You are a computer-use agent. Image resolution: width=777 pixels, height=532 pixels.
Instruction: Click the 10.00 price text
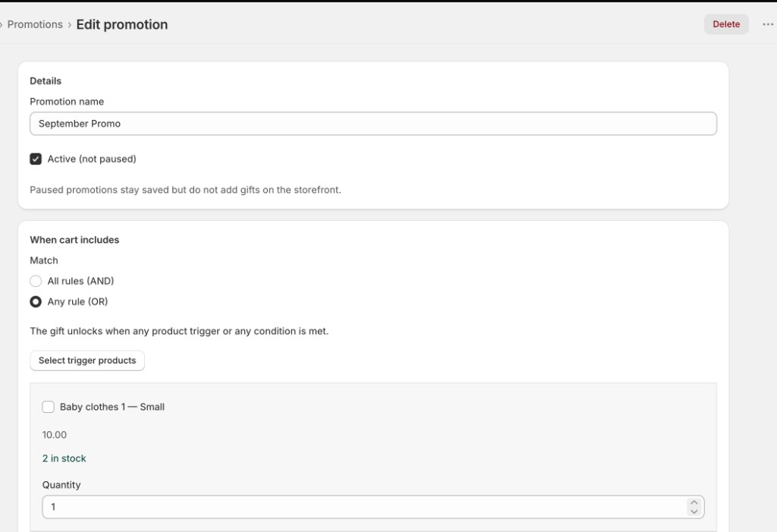coord(55,435)
